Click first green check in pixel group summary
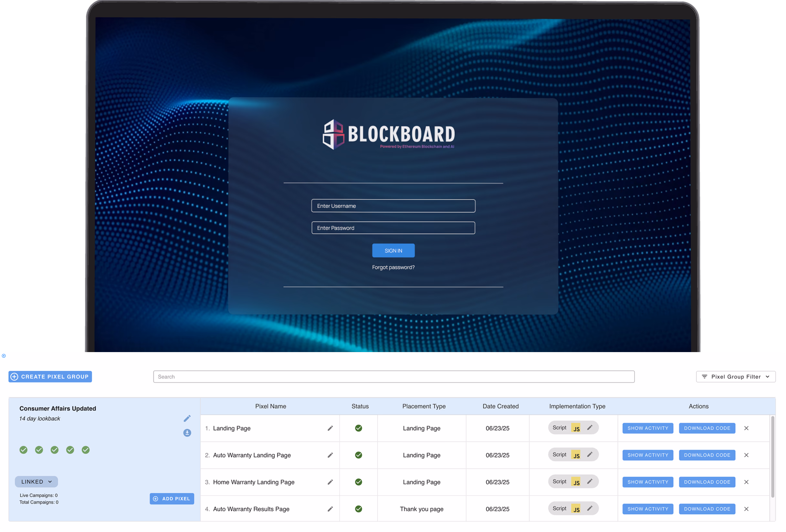786x532 pixels. click(23, 450)
